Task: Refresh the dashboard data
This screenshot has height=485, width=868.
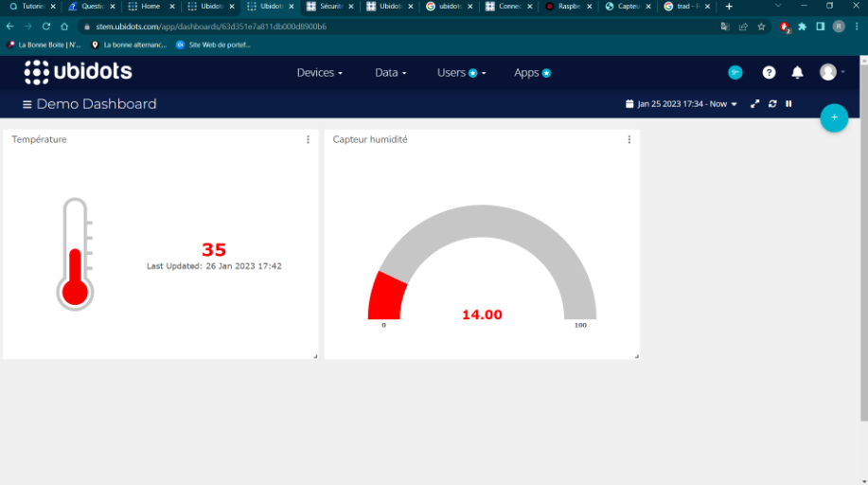Action: tap(772, 104)
